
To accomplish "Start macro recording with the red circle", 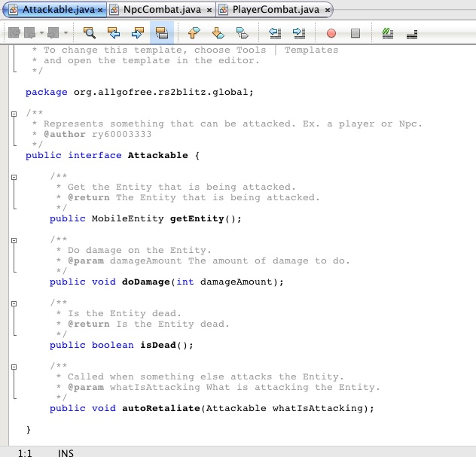I will pos(331,33).
